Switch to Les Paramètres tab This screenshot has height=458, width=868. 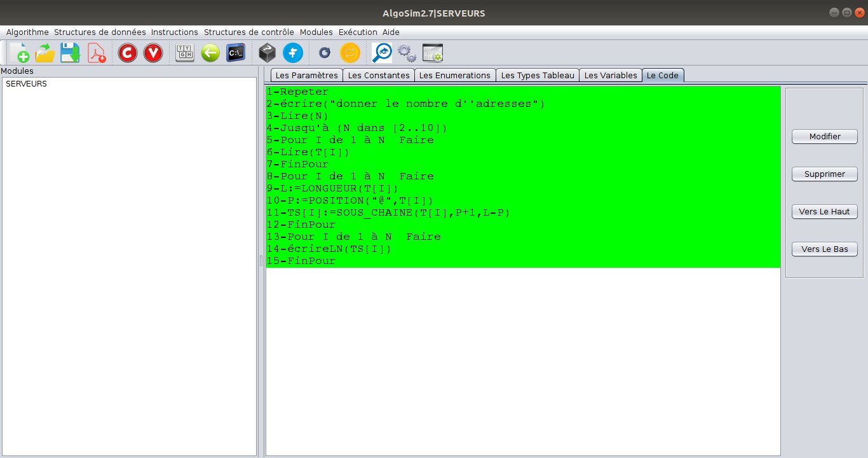tap(307, 75)
